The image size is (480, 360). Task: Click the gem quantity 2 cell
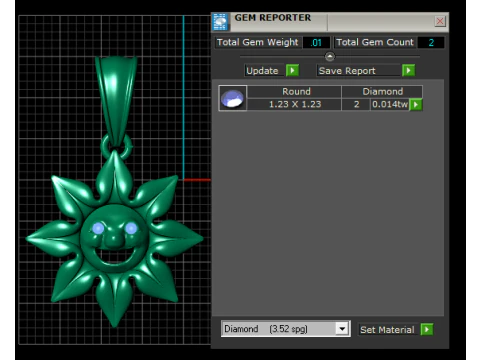click(356, 104)
